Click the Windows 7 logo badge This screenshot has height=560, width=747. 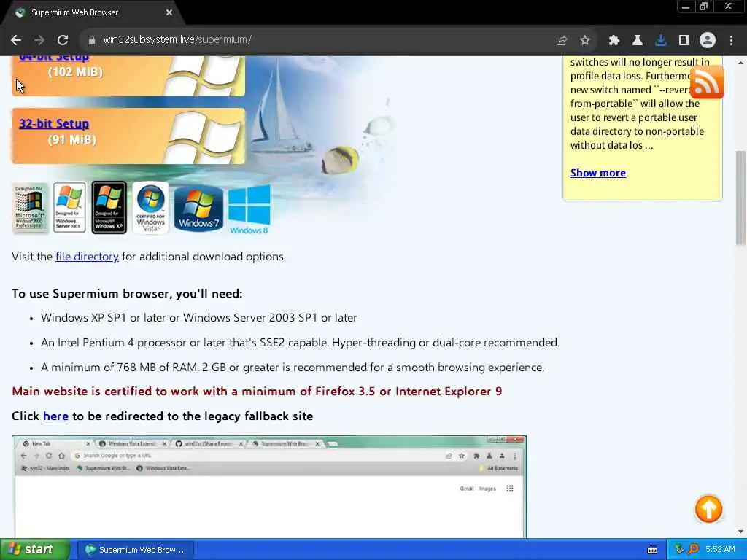pos(198,209)
